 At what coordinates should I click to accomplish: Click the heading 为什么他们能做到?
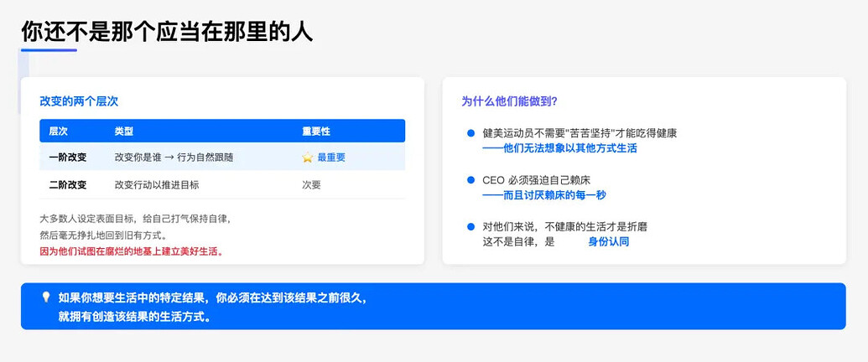click(509, 102)
